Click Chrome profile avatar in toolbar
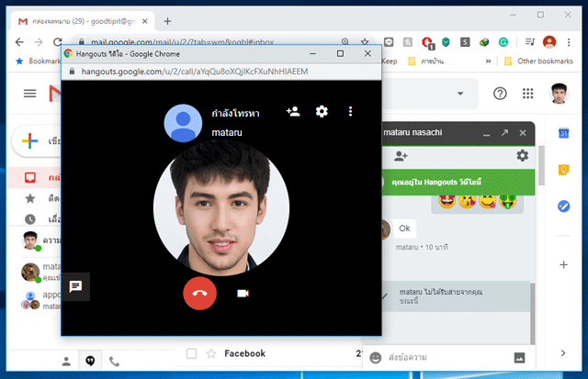 [x=549, y=42]
